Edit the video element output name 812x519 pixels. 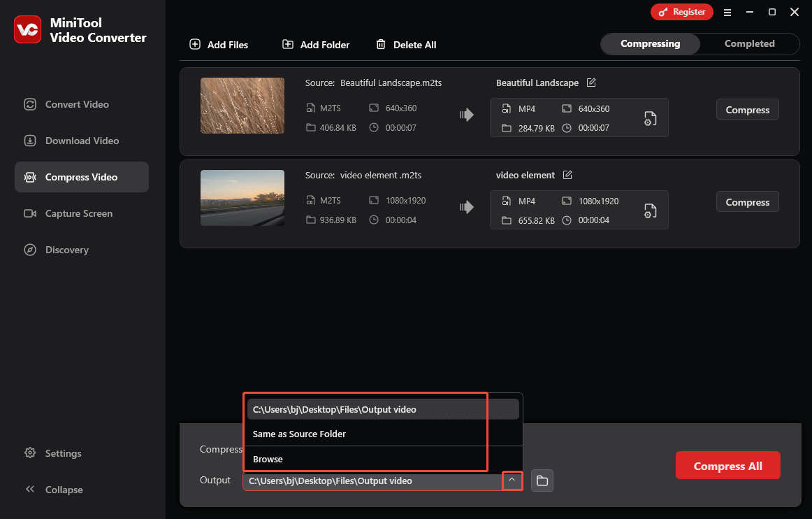coord(567,175)
